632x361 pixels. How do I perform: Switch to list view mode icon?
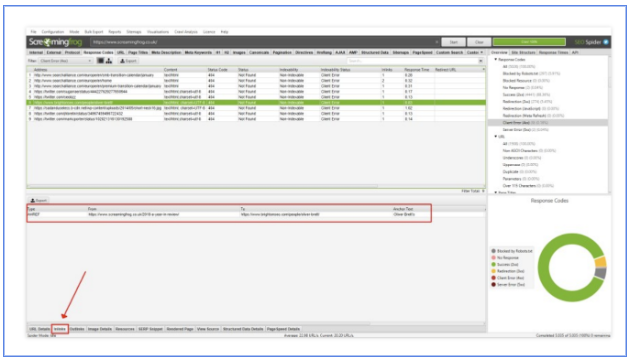coord(100,61)
